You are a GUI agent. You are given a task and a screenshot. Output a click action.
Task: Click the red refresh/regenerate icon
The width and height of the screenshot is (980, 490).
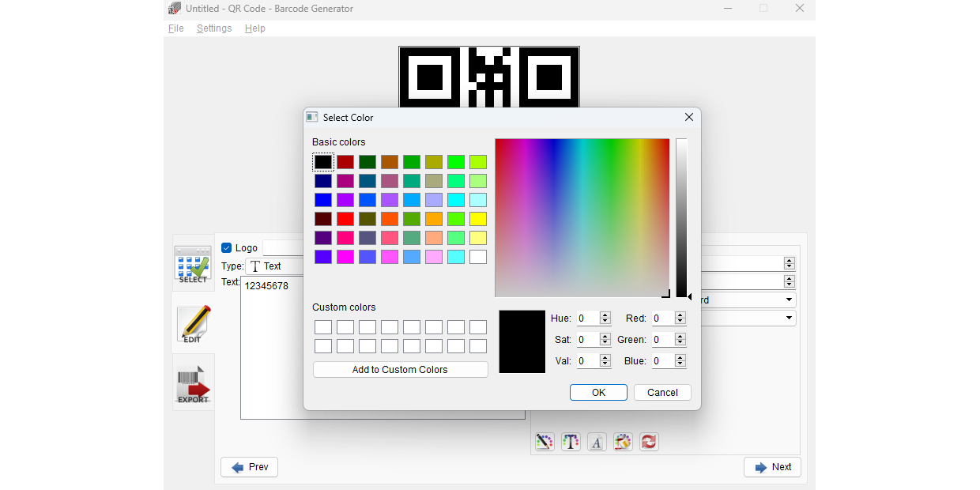tap(649, 442)
